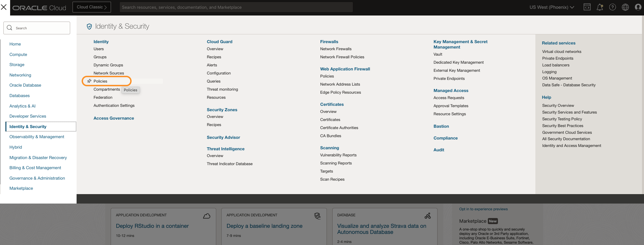The width and height of the screenshot is (644, 245).
Task: Open Identity and Access Management help link
Action: tap(571, 146)
